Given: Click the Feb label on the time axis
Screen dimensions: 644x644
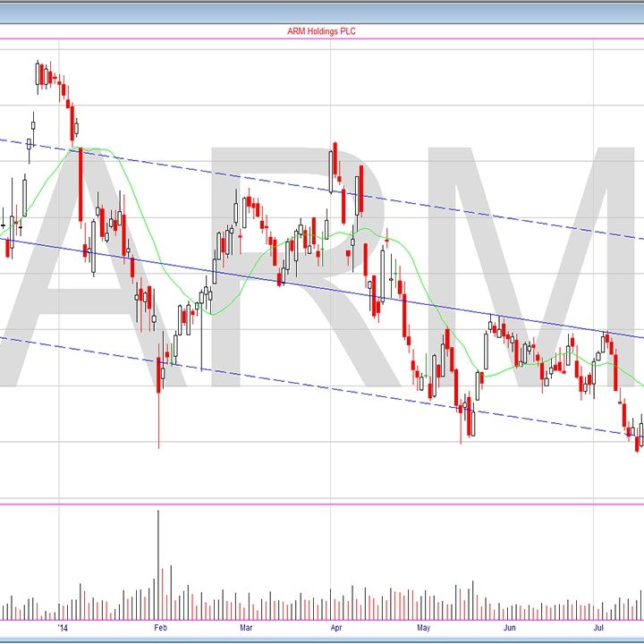Looking at the screenshot, I should pos(160,628).
